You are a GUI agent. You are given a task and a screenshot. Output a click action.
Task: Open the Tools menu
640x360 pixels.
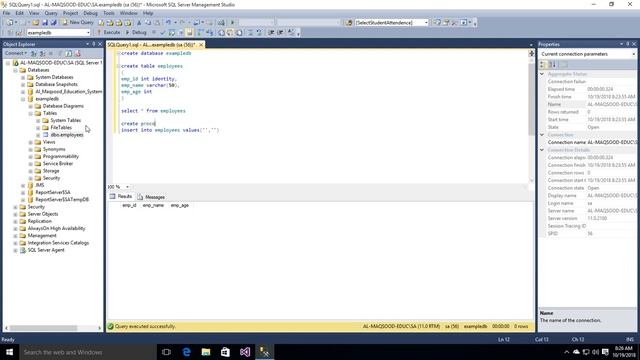tap(109, 13)
